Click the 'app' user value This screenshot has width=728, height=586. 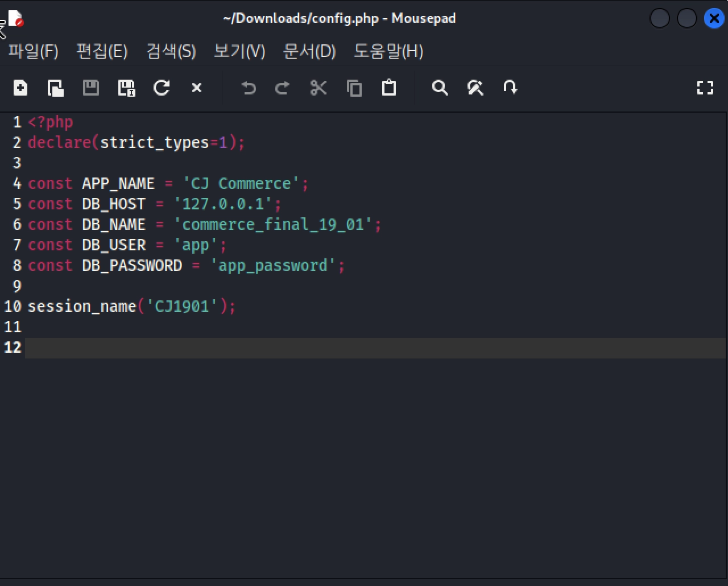pyautogui.click(x=196, y=245)
